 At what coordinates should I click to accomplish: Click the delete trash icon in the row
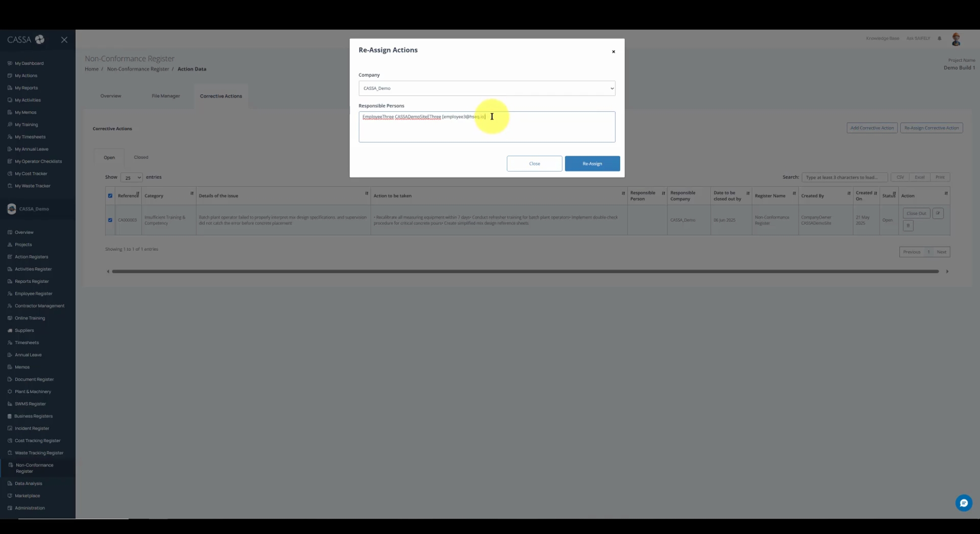coord(908,225)
